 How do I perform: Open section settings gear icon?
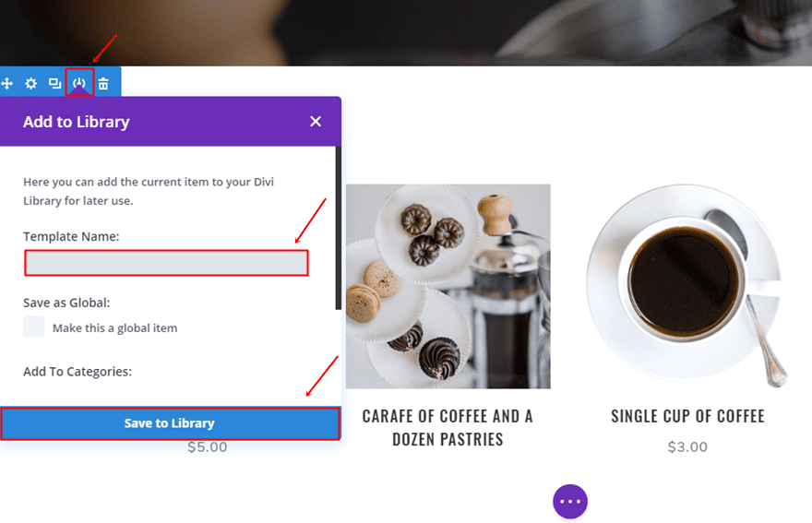click(31, 83)
